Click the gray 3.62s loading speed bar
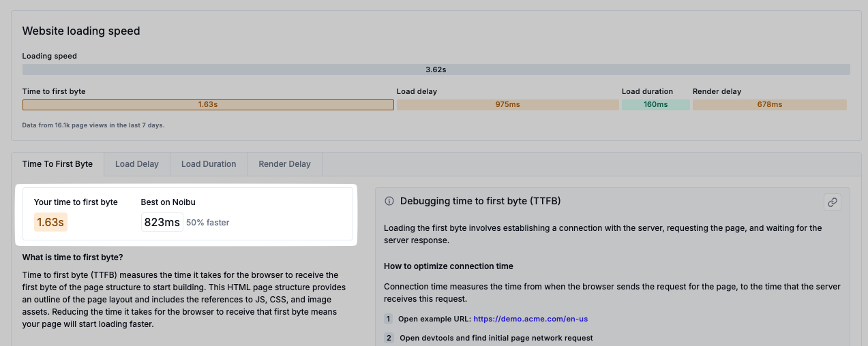Screen dimensions: 868x346 (x=436, y=69)
